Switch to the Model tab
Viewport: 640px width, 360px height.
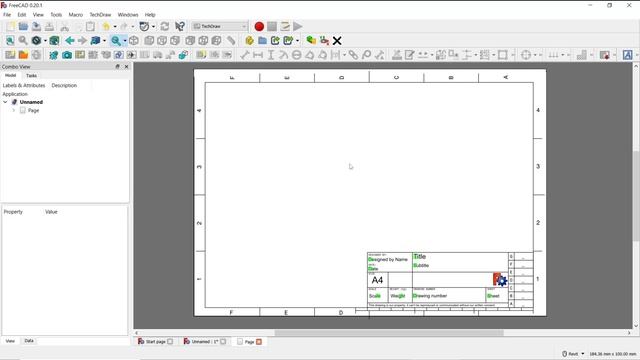11,76
